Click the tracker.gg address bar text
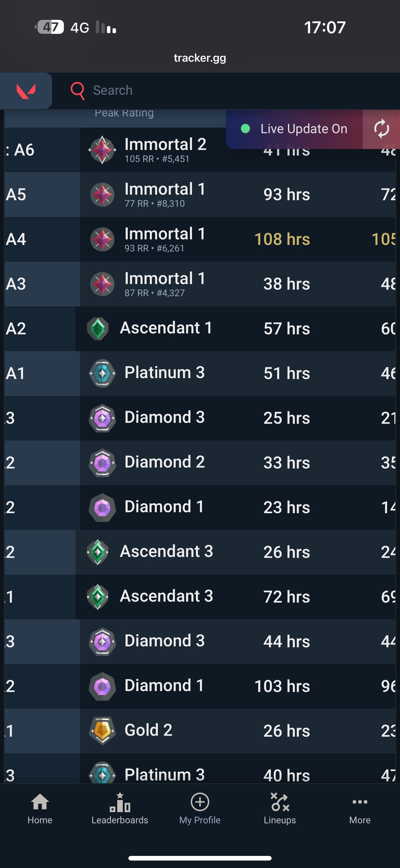Image resolution: width=400 pixels, height=868 pixels. click(x=200, y=58)
